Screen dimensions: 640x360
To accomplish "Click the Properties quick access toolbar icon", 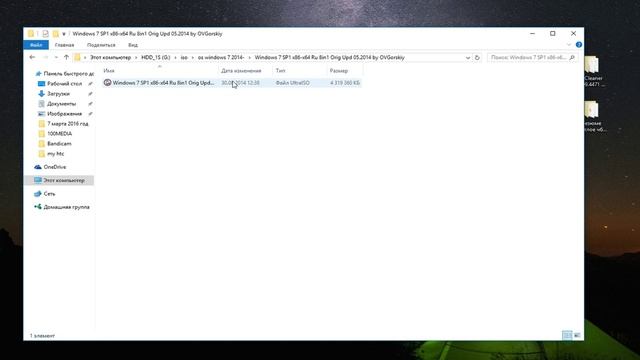I will tap(45, 33).
